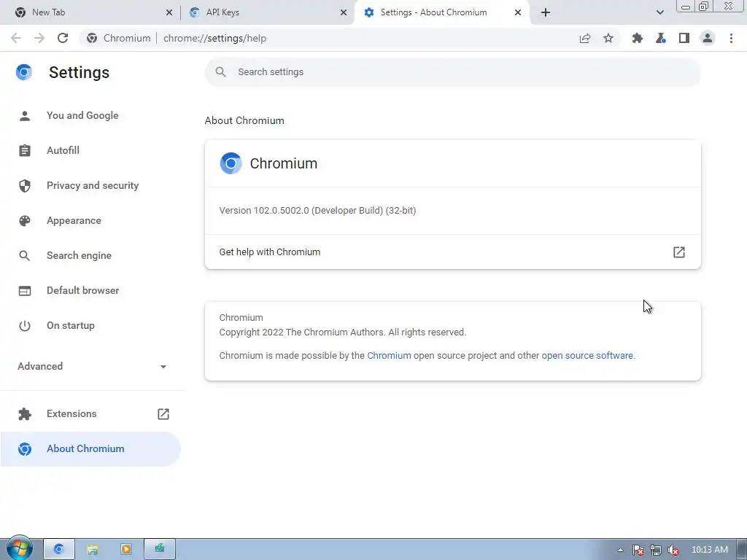The height and width of the screenshot is (560, 747).
Task: Open the three-dot Chromium menu
Action: 731,38
